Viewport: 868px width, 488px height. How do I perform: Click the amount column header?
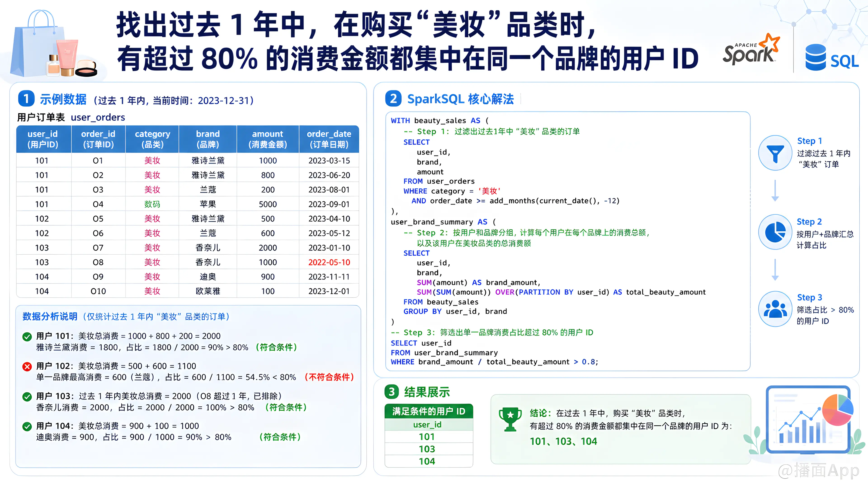tap(268, 139)
